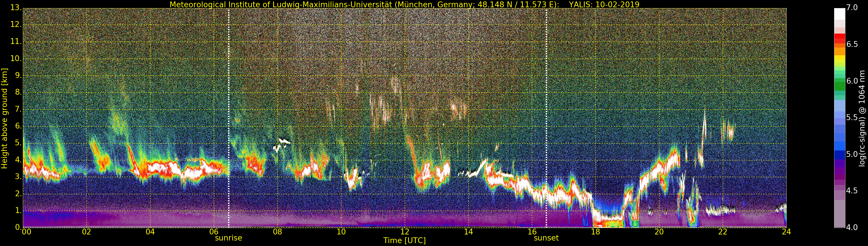This screenshot has height=246, width=868.
Task: Click the 'log(rc-signal) @ 1064 nm' colorbar label
Action: click(862, 118)
